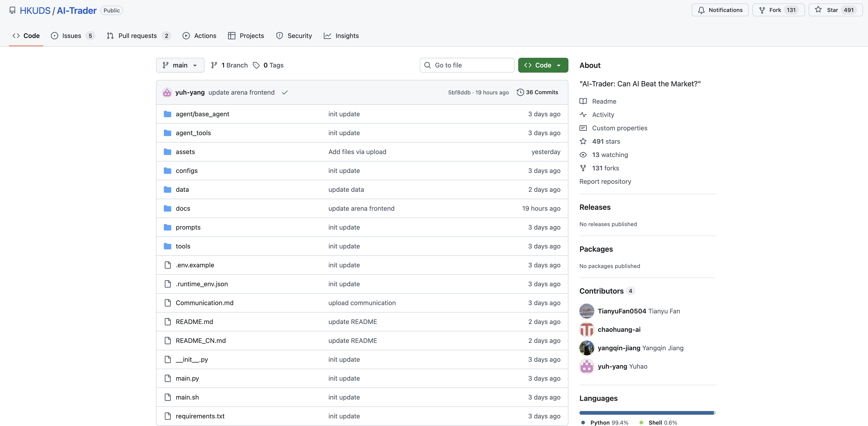Open the main branch selector dropdown
Image resolution: width=868 pixels, height=426 pixels.
point(180,65)
